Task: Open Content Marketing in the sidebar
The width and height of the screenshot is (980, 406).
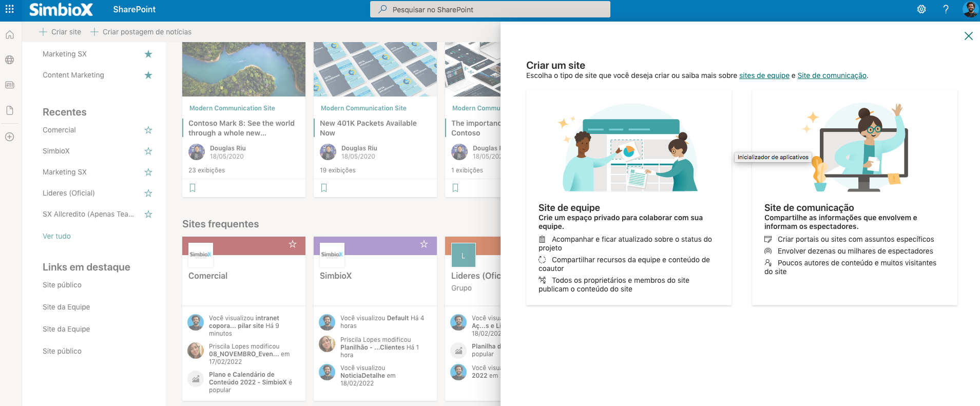Action: coord(73,75)
